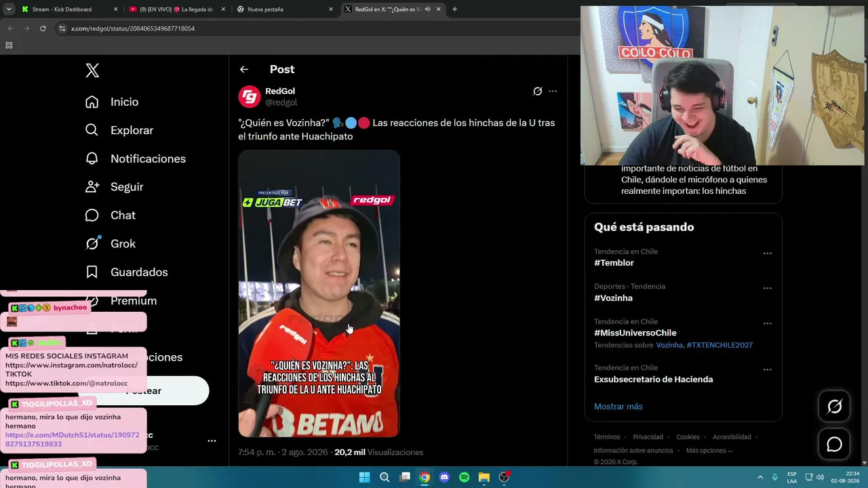Click the browser back arrow
The image size is (868, 488).
click(10, 28)
